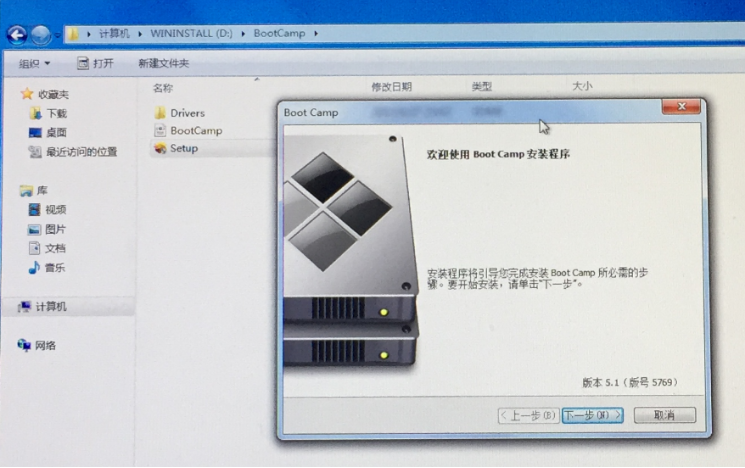Viewport: 745px width, 468px height.
Task: Open the 图片 library
Action: click(x=55, y=229)
